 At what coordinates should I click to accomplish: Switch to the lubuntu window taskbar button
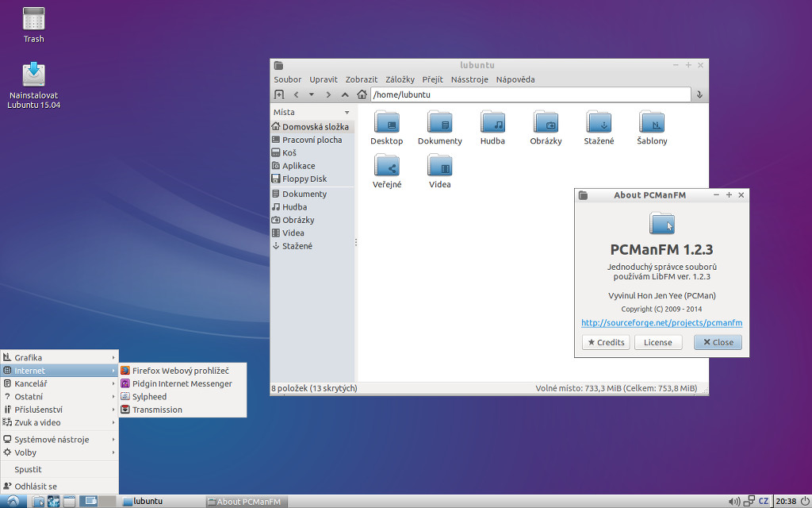coord(161,502)
